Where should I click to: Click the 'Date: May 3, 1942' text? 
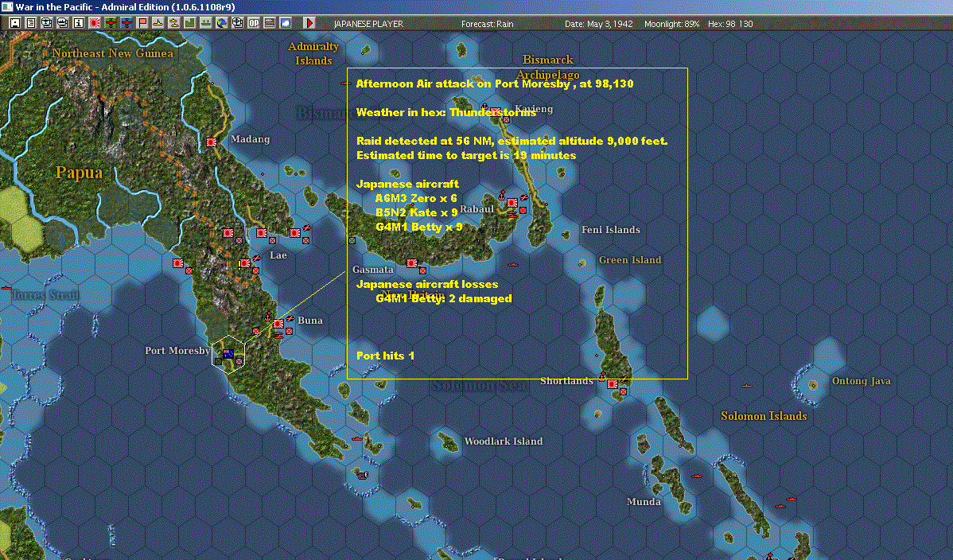tap(599, 24)
